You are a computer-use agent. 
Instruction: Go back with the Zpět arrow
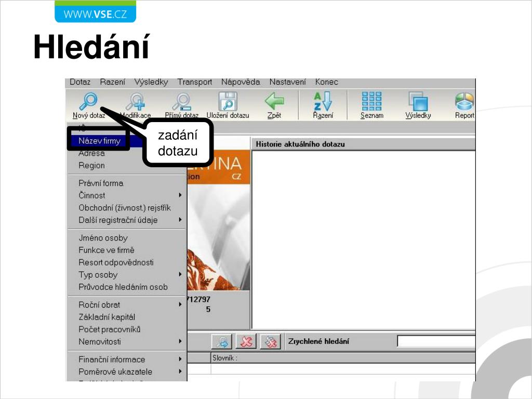coord(274,101)
